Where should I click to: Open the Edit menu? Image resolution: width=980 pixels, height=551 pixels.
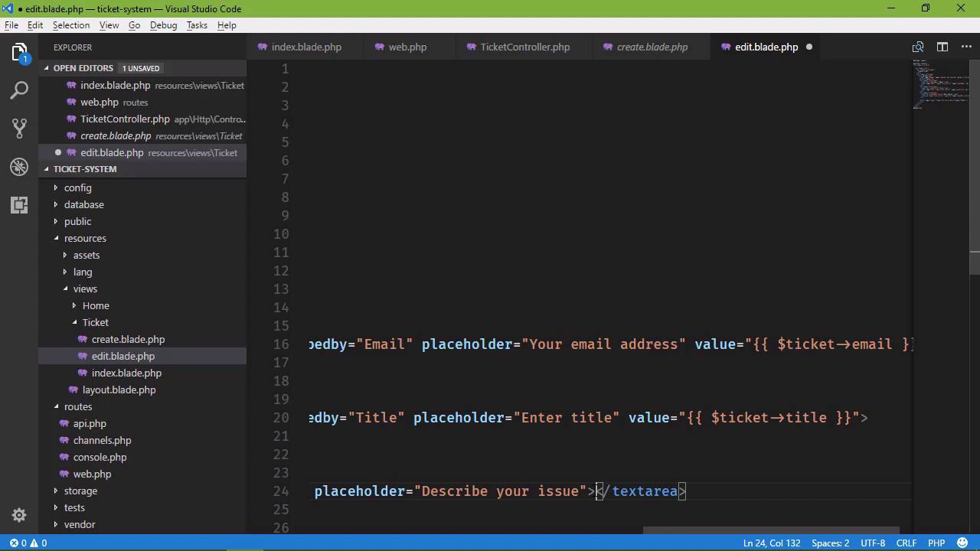35,25
